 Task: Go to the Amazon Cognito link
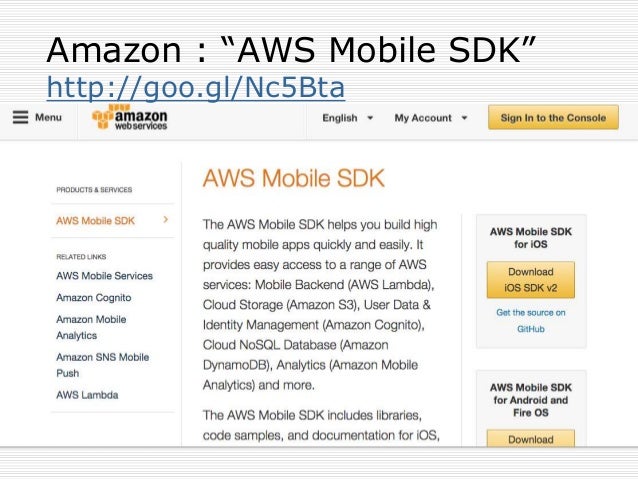coord(94,297)
